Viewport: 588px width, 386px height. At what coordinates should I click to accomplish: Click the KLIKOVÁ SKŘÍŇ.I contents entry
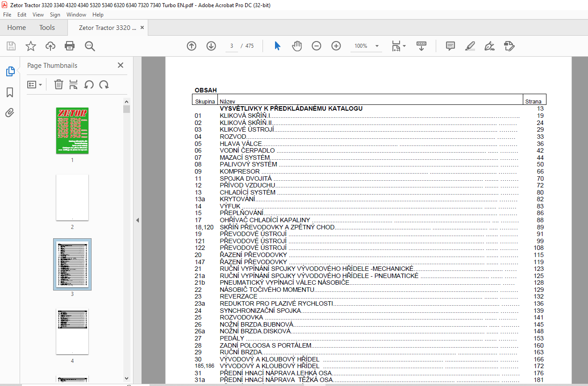[x=246, y=116]
